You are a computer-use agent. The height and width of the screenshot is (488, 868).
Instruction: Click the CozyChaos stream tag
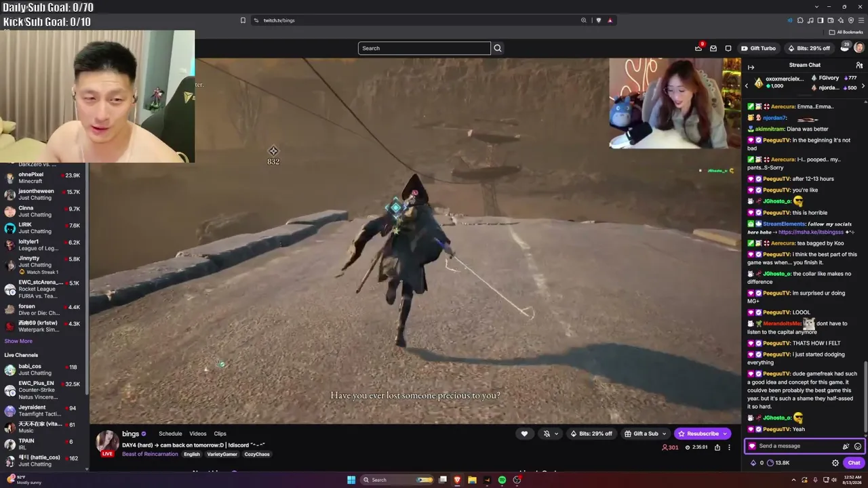[x=257, y=454]
